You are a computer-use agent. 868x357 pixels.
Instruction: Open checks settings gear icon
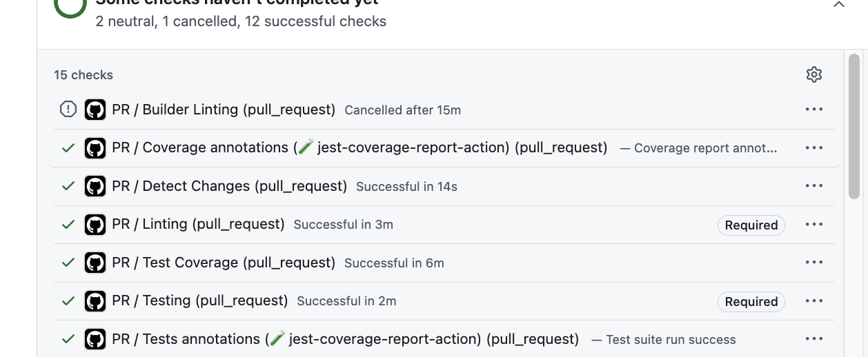(814, 74)
